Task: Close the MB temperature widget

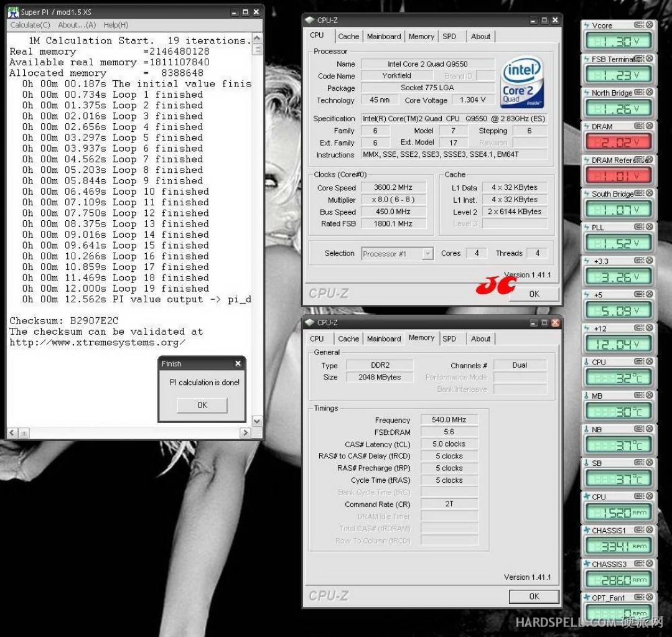Action: tap(649, 395)
